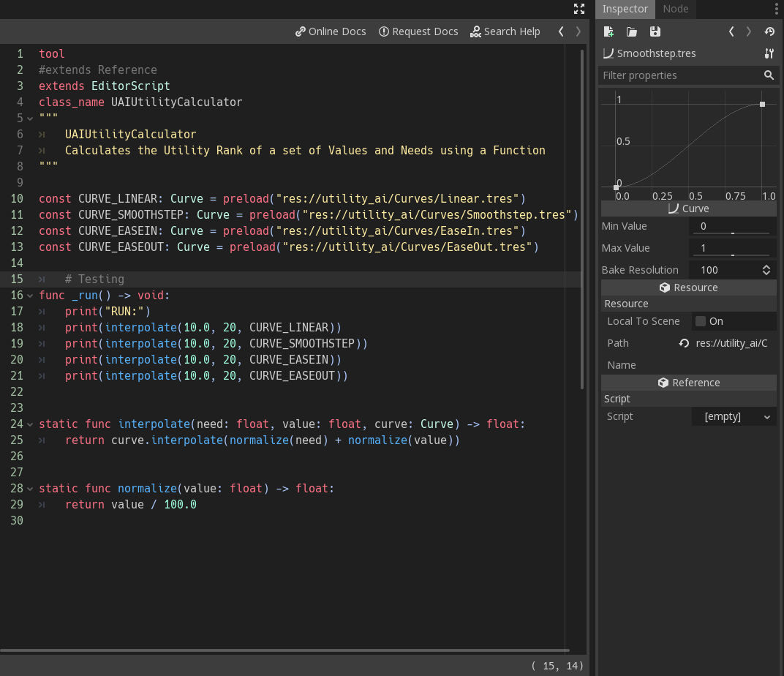
Task: Create a new resource in the Inspector
Action: click(608, 31)
